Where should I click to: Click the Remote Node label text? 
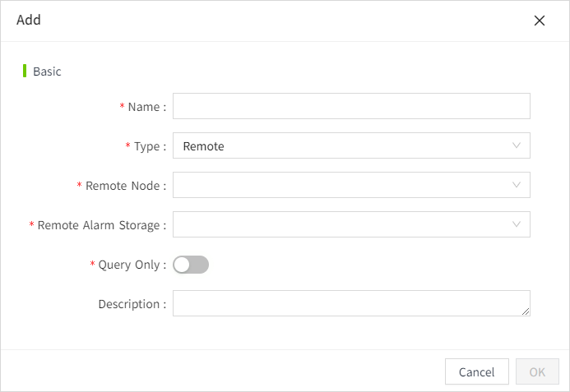(x=124, y=186)
